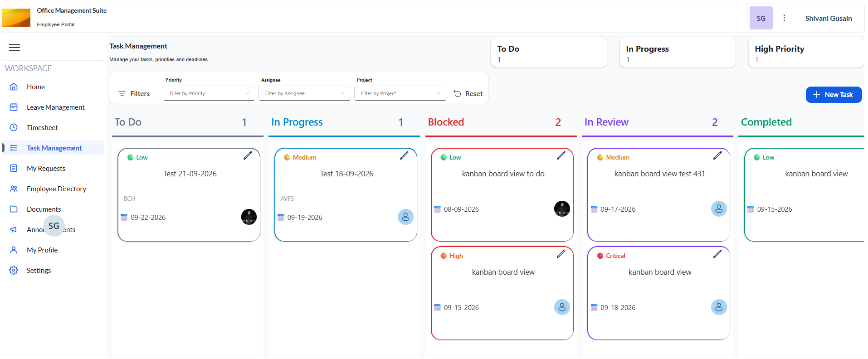
Task: Click calendar icon beside 09-18-2026
Action: tap(594, 308)
